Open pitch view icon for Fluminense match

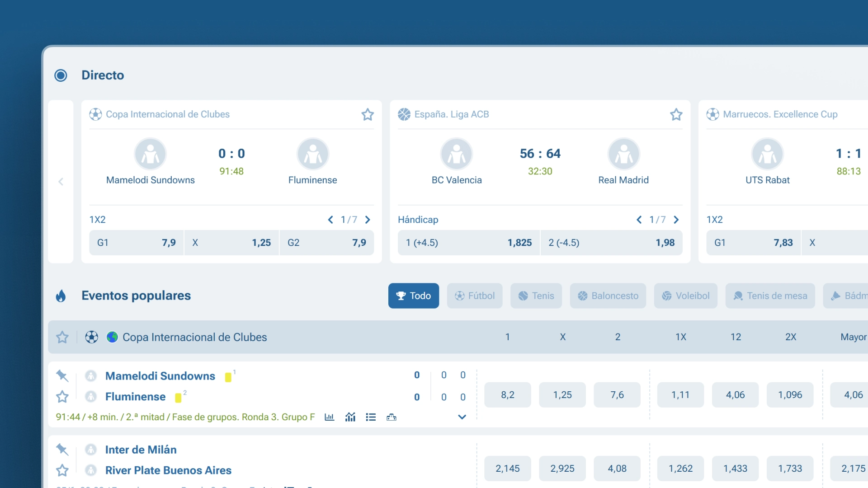pyautogui.click(x=392, y=417)
